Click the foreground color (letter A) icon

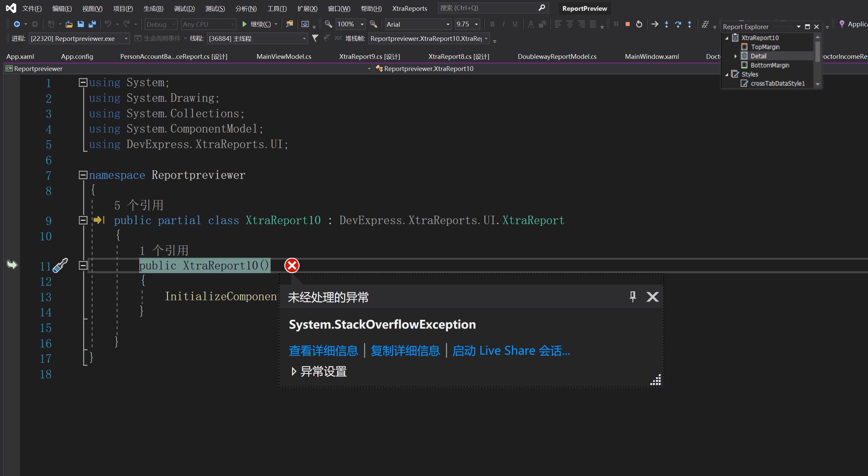pyautogui.click(x=531, y=24)
